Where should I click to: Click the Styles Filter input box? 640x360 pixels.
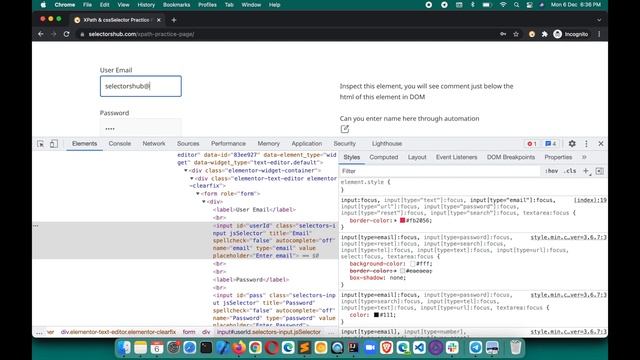(440, 171)
